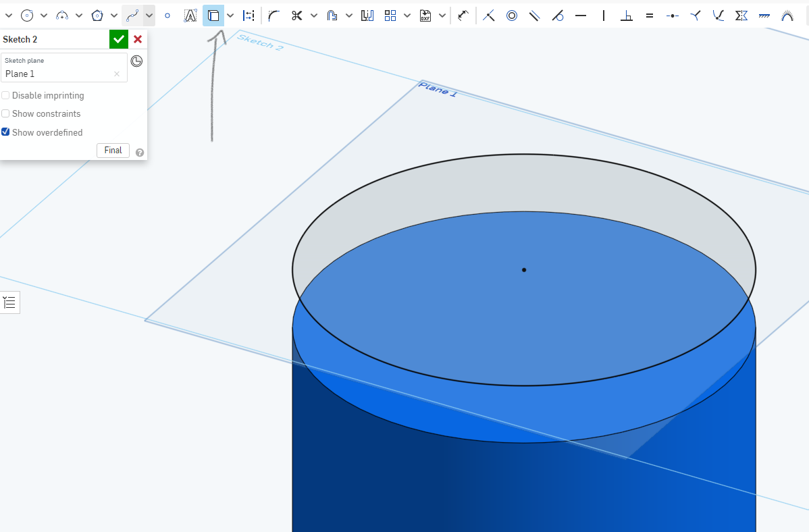Apply the Vertical constraint
The height and width of the screenshot is (532, 809).
click(x=604, y=16)
